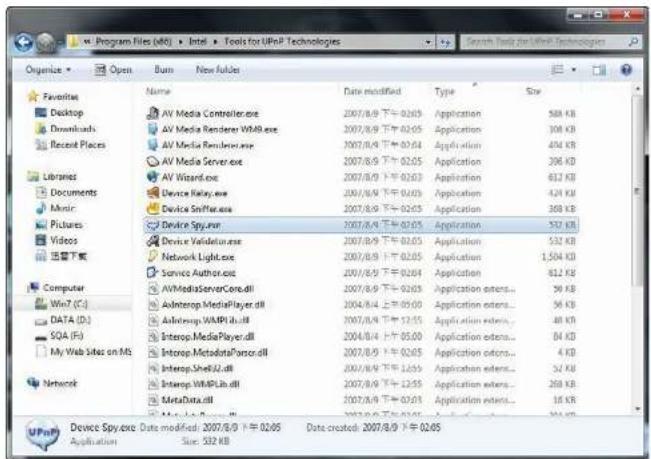Select Libraries in the navigation pane

(60, 177)
